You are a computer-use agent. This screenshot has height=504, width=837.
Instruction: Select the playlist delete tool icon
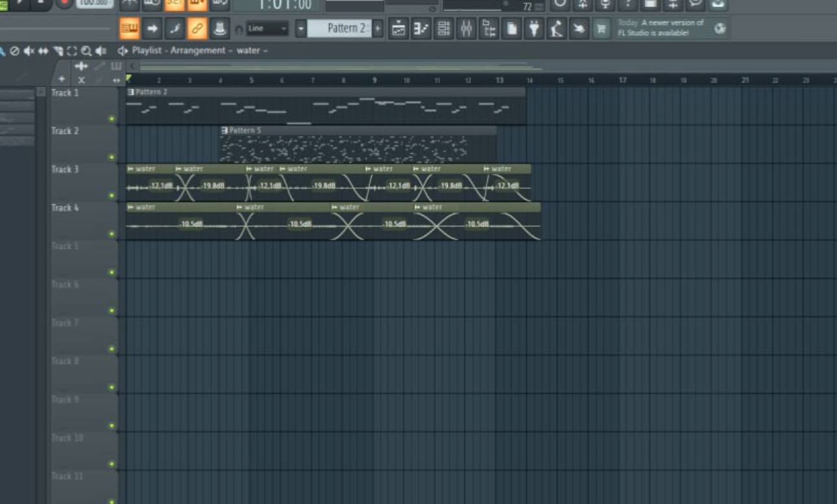pyautogui.click(x=15, y=51)
